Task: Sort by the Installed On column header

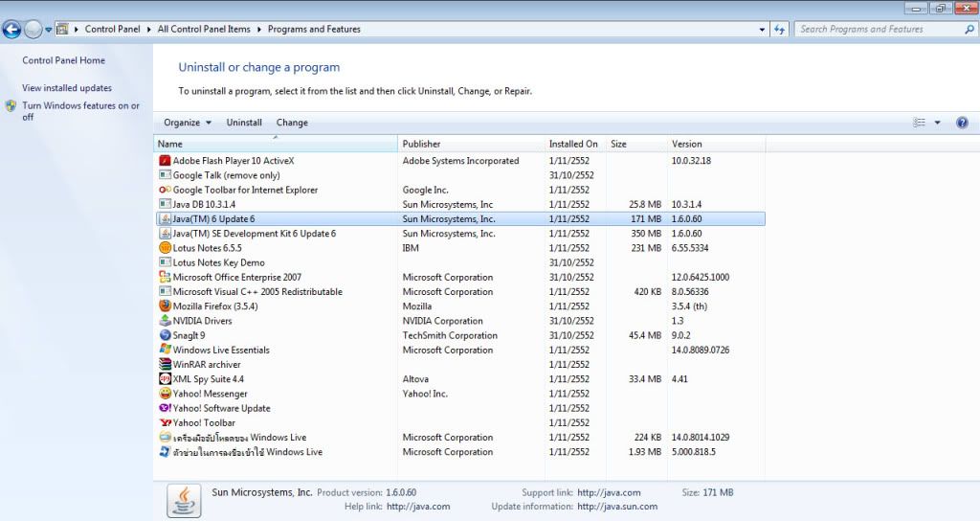Action: pos(574,144)
